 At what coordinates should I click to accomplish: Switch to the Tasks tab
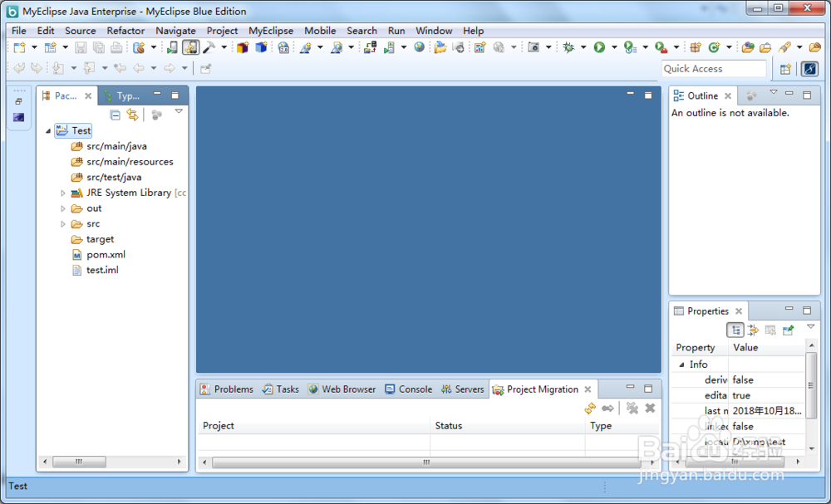click(x=281, y=389)
